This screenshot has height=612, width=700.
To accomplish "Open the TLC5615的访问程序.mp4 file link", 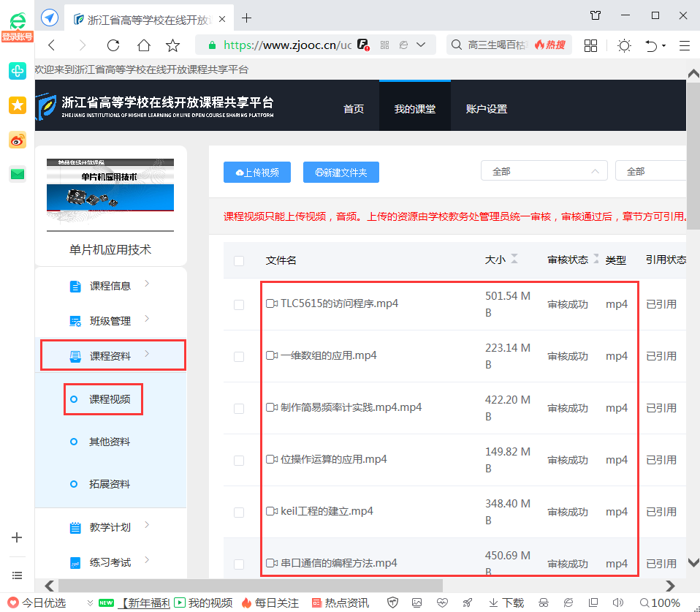I will (339, 303).
